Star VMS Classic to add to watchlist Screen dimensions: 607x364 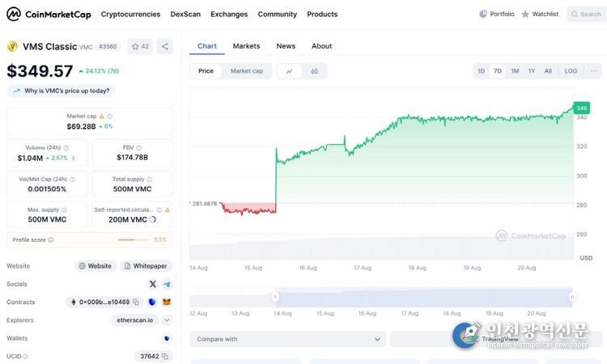pyautogui.click(x=140, y=46)
